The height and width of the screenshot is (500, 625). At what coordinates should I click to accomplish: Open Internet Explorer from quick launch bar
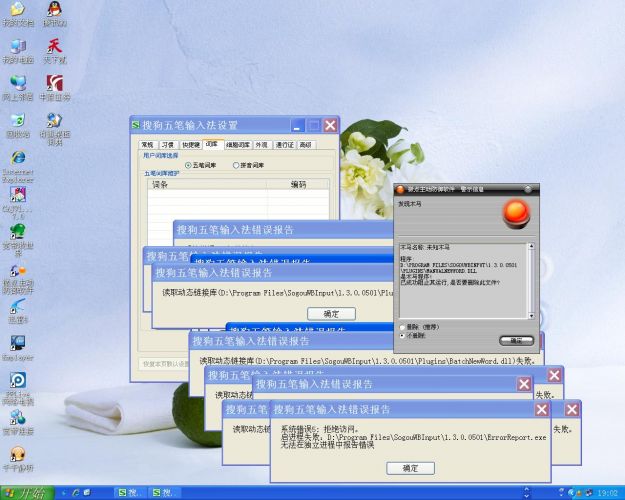(x=75, y=493)
